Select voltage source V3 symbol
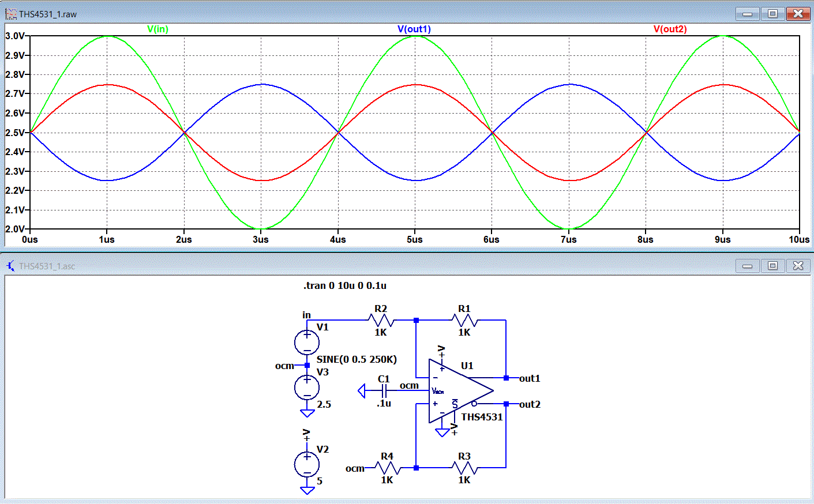 (x=307, y=388)
